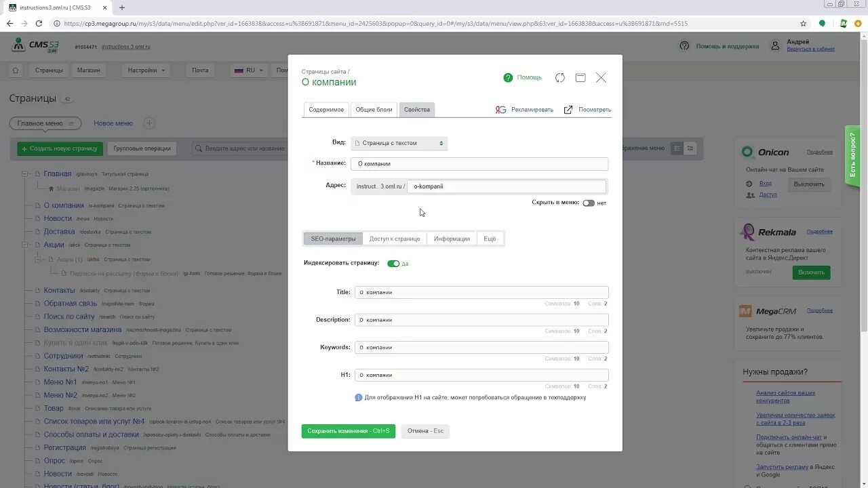Open the Помощь help icon in dialog
This screenshot has width=868, height=488.
pos(509,77)
